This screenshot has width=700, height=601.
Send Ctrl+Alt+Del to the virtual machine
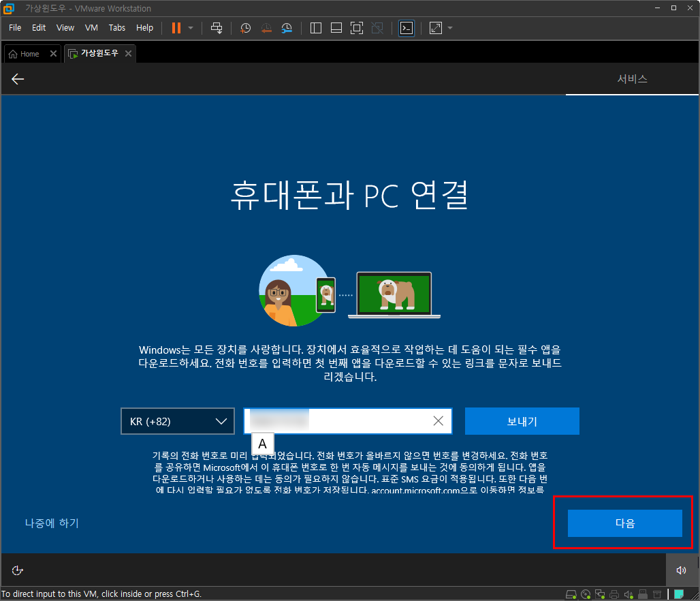(x=217, y=28)
